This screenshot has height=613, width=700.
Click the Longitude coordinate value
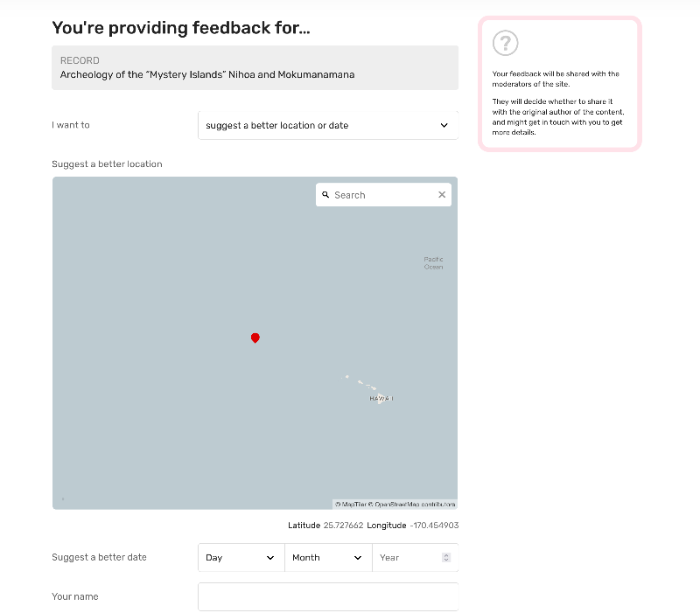coord(434,525)
